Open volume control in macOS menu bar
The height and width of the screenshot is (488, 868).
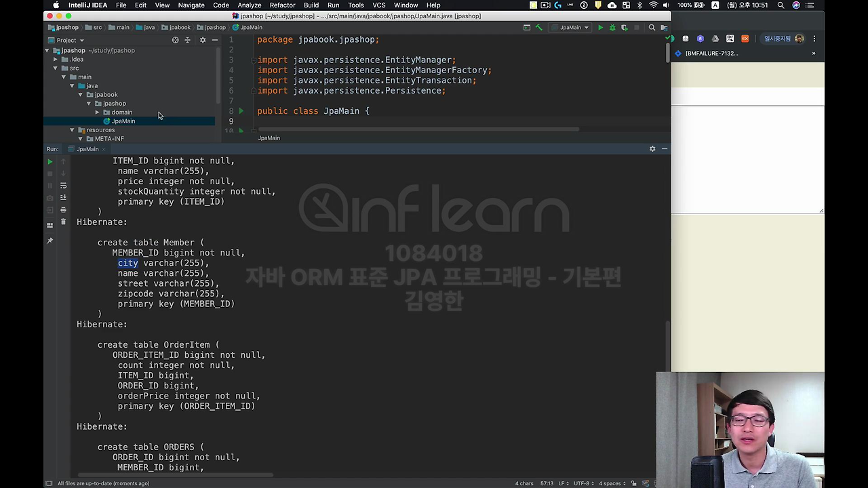pos(667,5)
